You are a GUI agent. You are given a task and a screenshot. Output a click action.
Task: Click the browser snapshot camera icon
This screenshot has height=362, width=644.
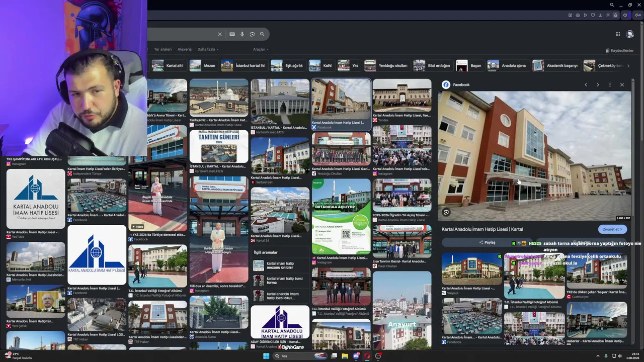[578, 15]
